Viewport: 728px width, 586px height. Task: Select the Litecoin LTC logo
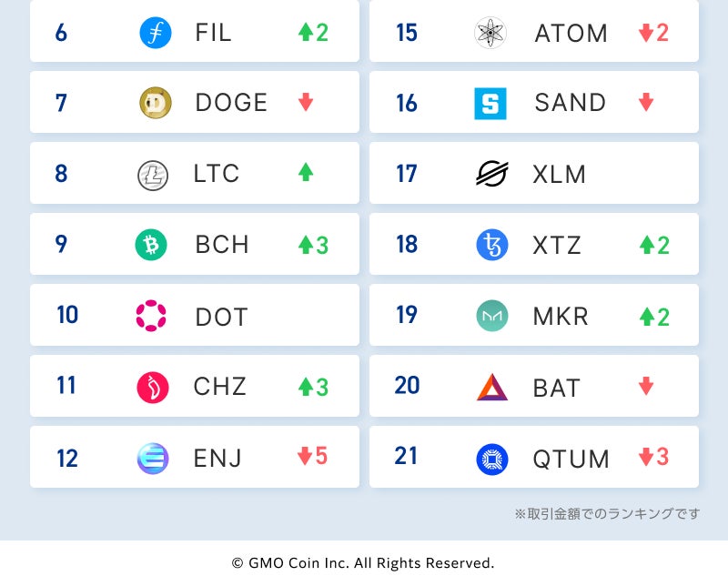coord(153,174)
